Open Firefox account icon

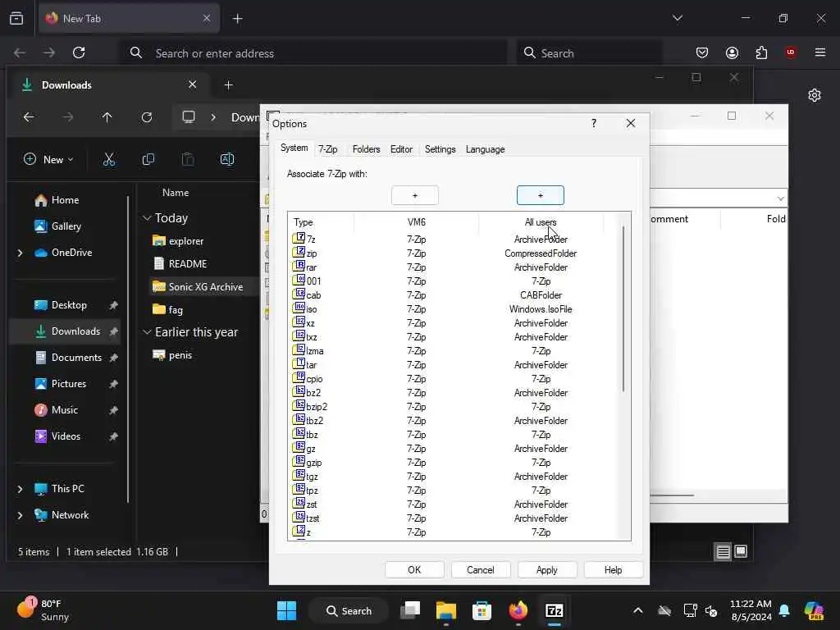click(x=732, y=52)
